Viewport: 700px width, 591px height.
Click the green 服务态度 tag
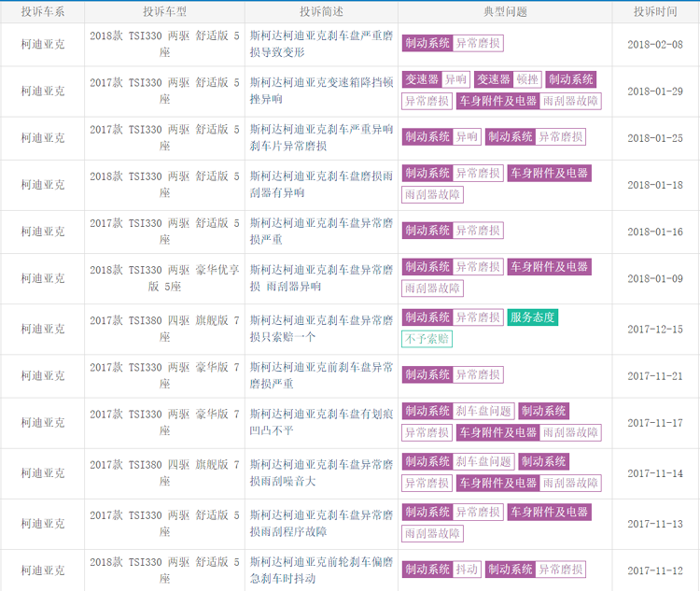pyautogui.click(x=532, y=317)
